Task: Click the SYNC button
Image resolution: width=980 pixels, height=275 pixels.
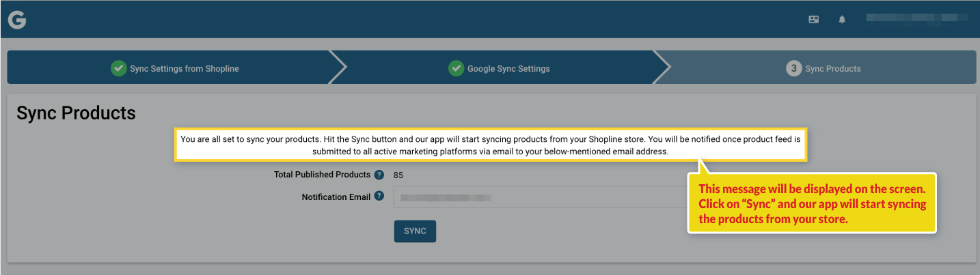Action: 415,231
